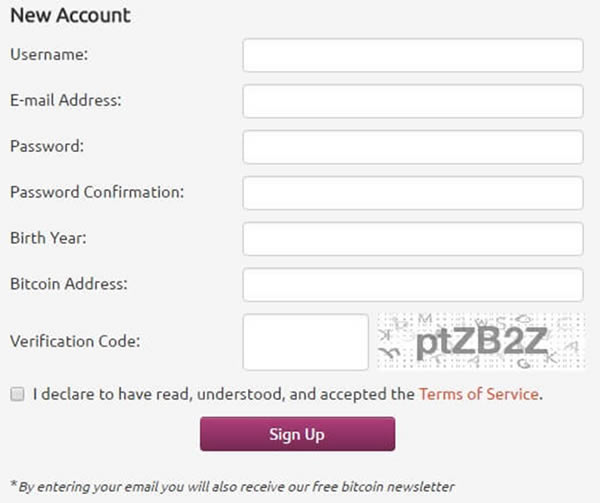This screenshot has height=503, width=600.
Task: Click the "E-mail Address:" label
Action: (x=65, y=100)
